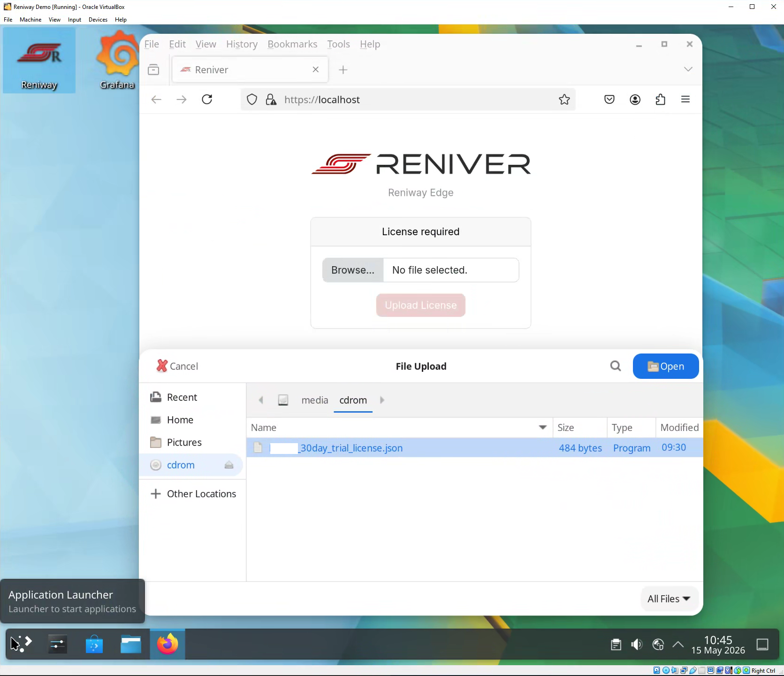Open the Grafana desktop shortcut

(117, 60)
